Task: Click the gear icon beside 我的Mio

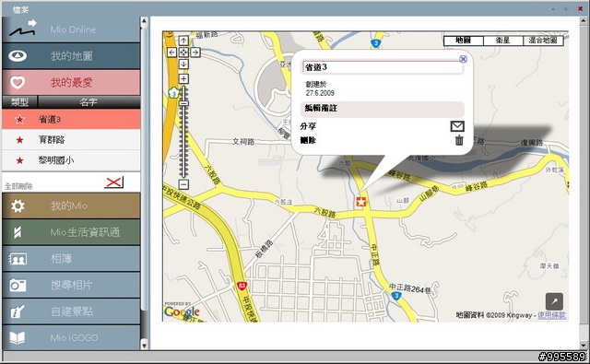Action: coord(18,205)
